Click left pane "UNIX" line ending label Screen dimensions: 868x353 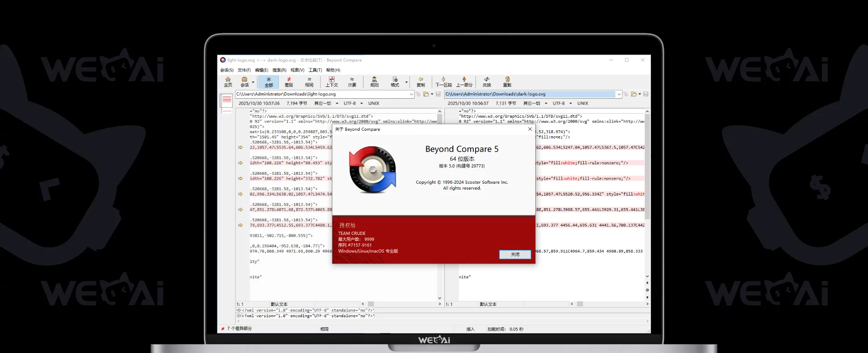[x=373, y=103]
